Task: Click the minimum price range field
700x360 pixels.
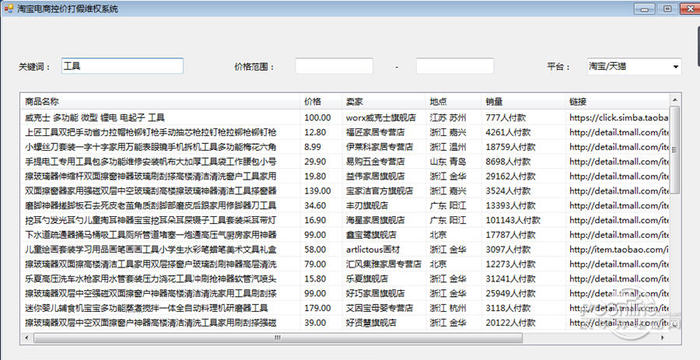Action: click(x=334, y=66)
